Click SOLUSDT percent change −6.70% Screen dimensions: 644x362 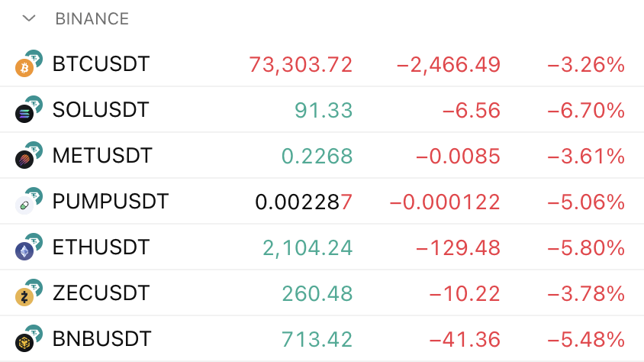point(586,110)
